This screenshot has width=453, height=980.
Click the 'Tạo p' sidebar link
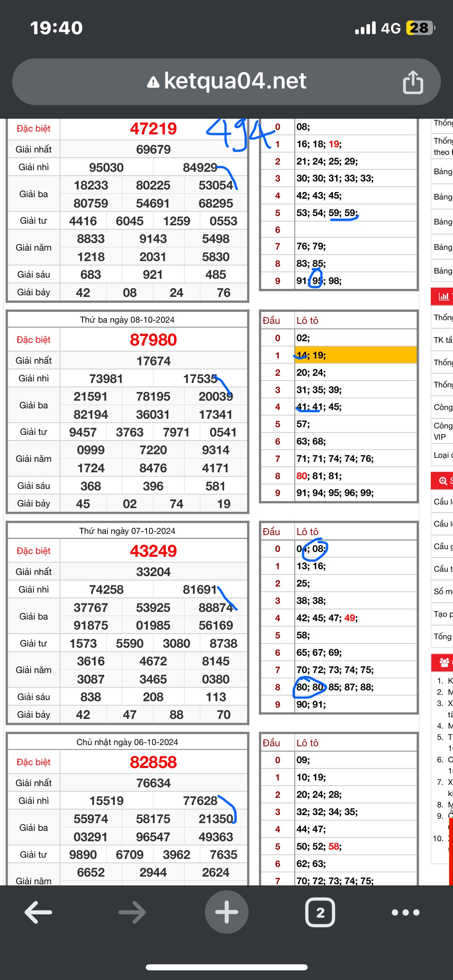point(443,614)
